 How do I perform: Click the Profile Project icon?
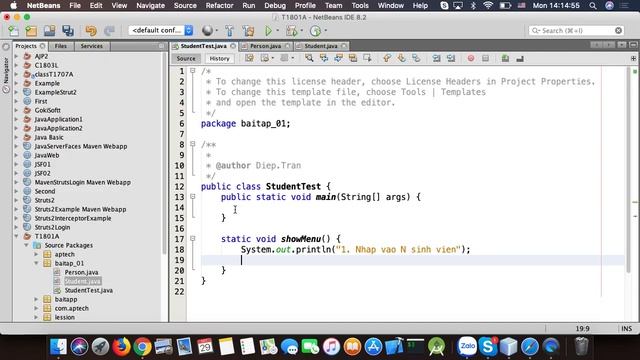point(315,31)
